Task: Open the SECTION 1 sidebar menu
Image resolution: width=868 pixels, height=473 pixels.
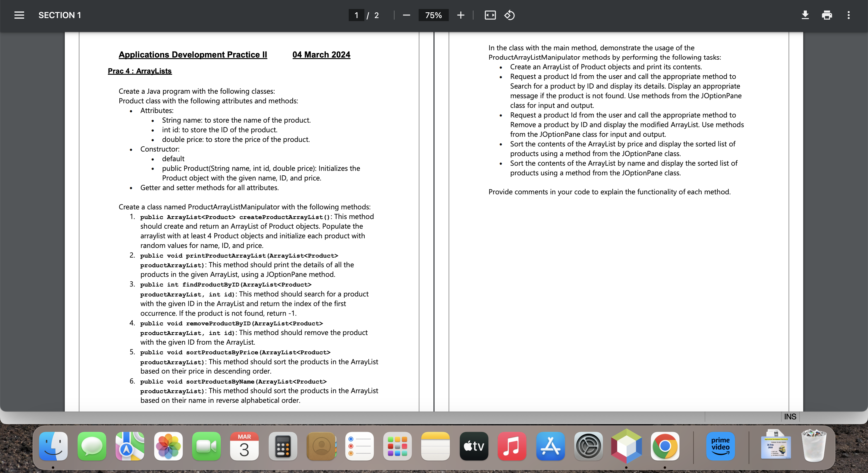Action: (19, 15)
